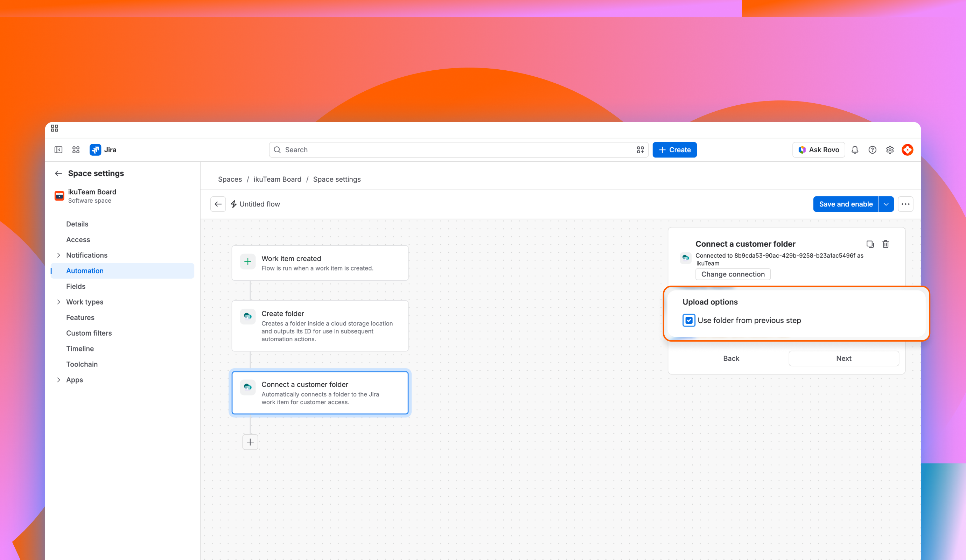
Task: Click the Ask Rovo button
Action: [x=819, y=150]
